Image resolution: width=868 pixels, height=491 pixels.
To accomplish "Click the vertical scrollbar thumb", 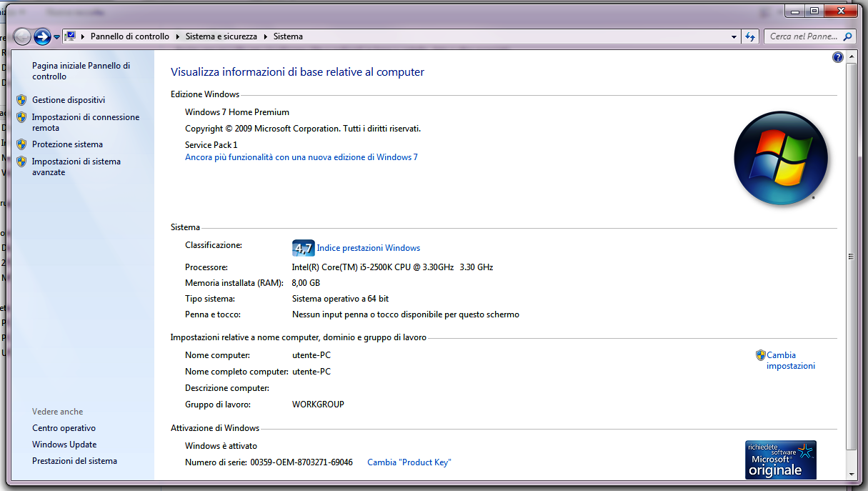I will point(850,257).
